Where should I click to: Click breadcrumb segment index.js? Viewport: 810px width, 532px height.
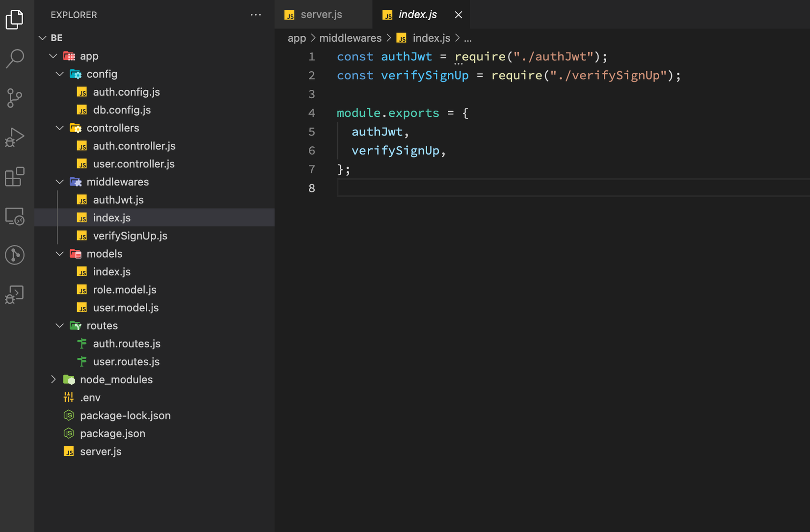tap(424, 38)
